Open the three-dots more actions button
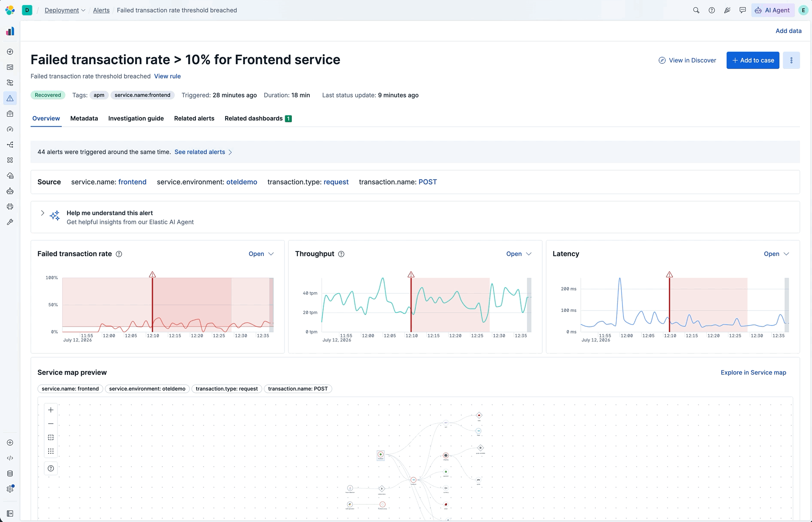 (791, 60)
